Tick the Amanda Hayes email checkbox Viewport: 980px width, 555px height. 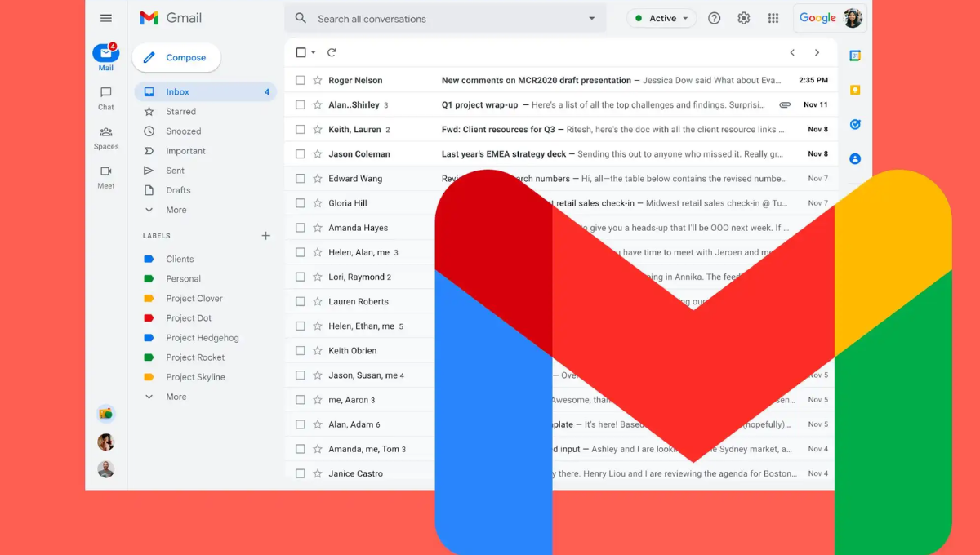[301, 228]
